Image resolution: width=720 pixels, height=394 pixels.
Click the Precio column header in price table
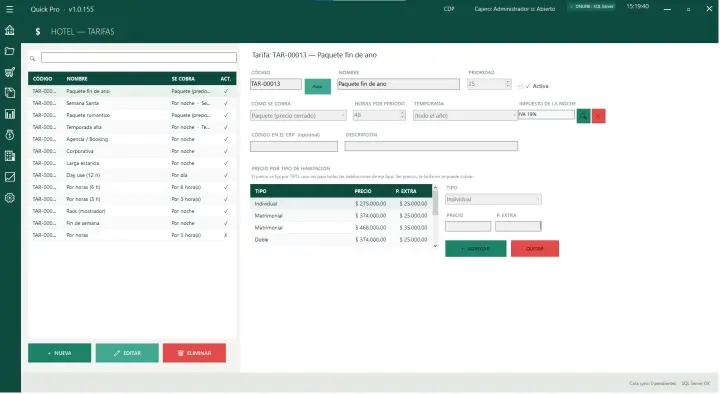tap(363, 191)
